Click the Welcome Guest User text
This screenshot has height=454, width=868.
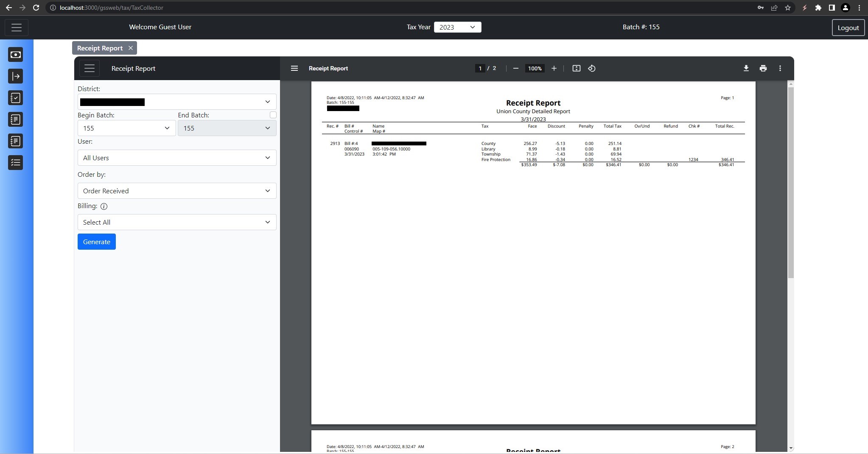pos(160,27)
